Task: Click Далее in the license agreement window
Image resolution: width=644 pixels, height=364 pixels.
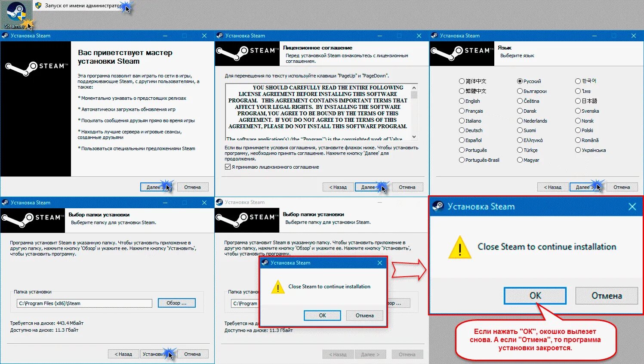Action: pyautogui.click(x=370, y=187)
